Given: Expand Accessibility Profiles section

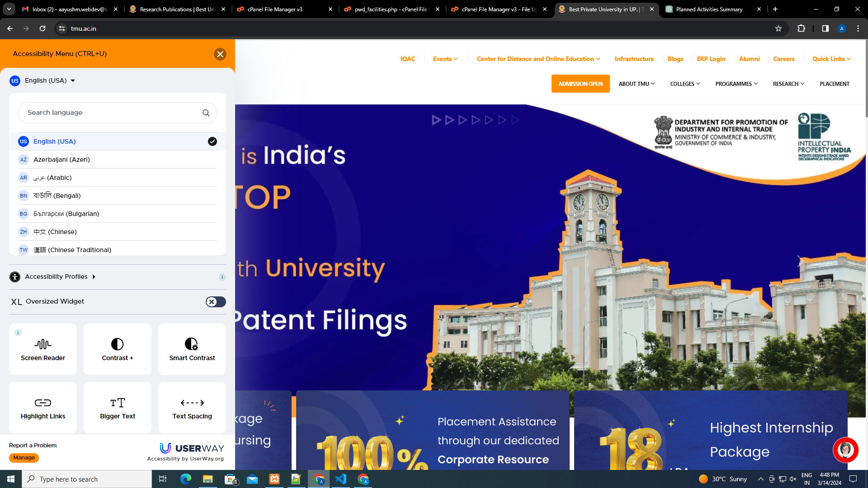Looking at the screenshot, I should click(x=57, y=277).
